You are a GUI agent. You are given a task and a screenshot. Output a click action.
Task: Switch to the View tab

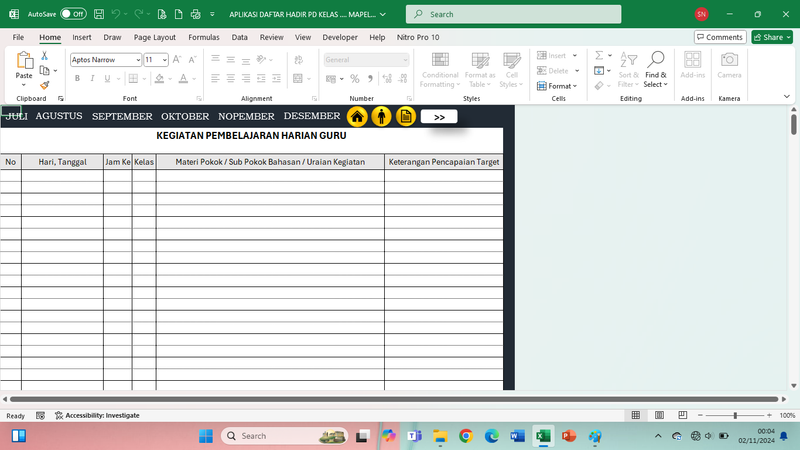click(x=303, y=37)
